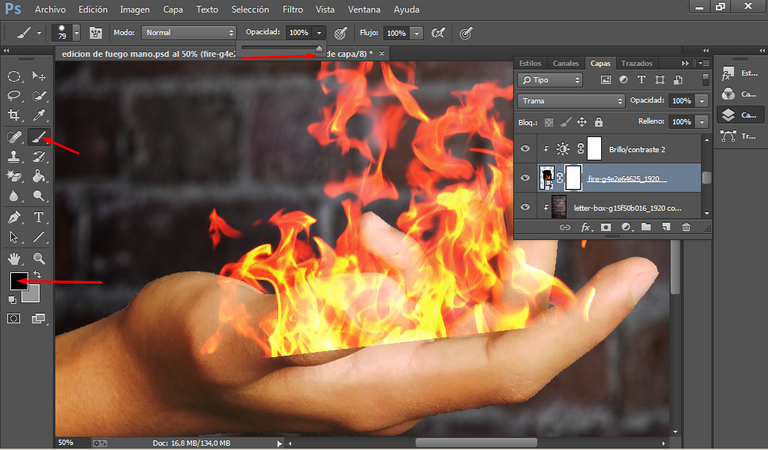Create new fill or adjustment layer
The image size is (768, 450).
626,227
